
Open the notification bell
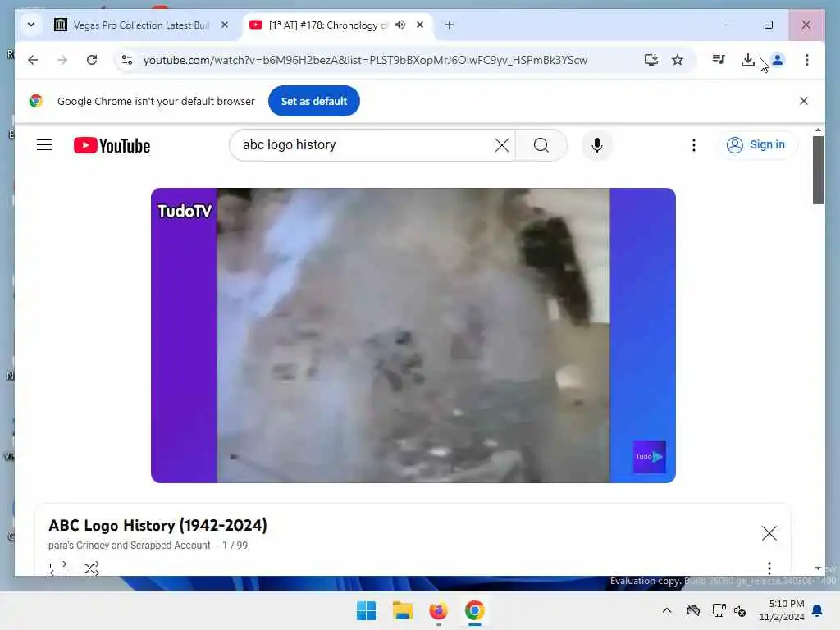[818, 610]
